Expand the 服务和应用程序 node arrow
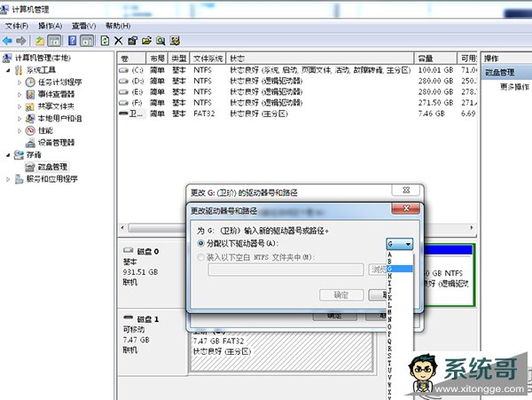This screenshot has width=532, height=400. [8, 179]
